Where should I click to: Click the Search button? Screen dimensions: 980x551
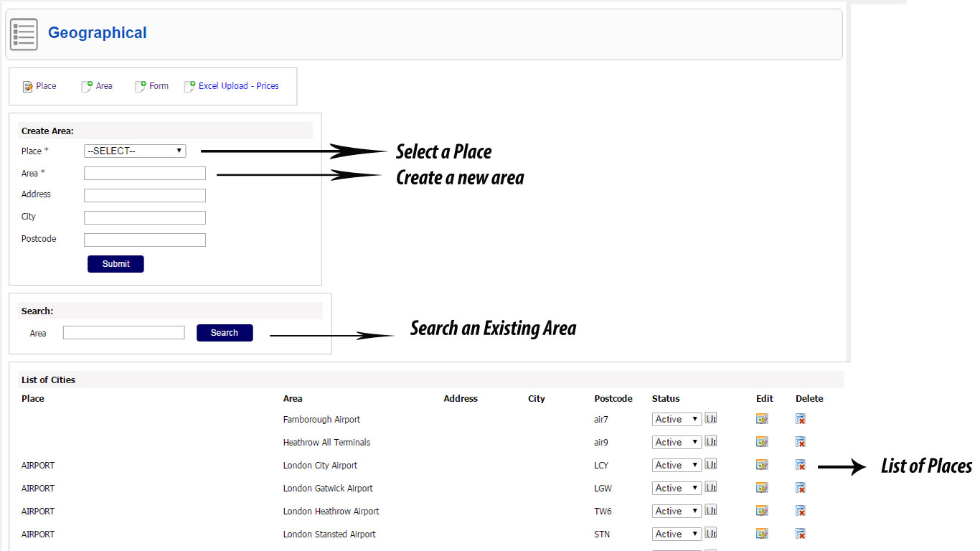click(225, 333)
